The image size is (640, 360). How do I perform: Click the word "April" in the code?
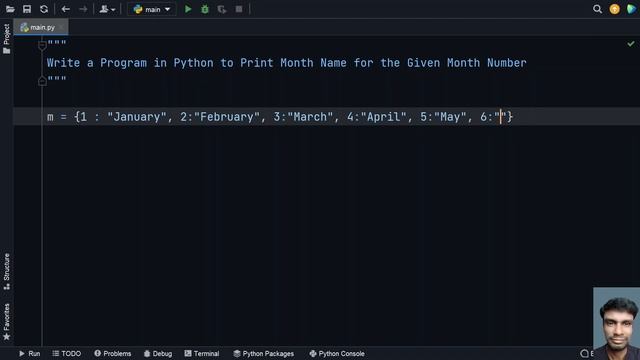tap(384, 117)
